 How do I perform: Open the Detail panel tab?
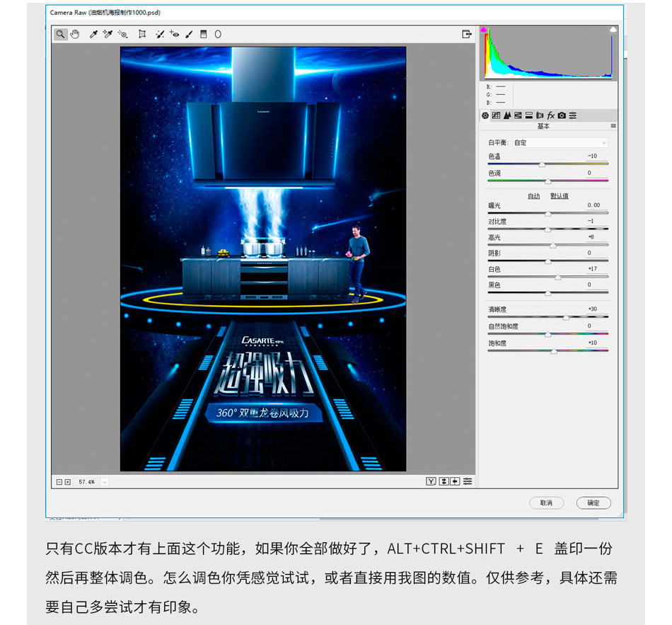point(507,115)
